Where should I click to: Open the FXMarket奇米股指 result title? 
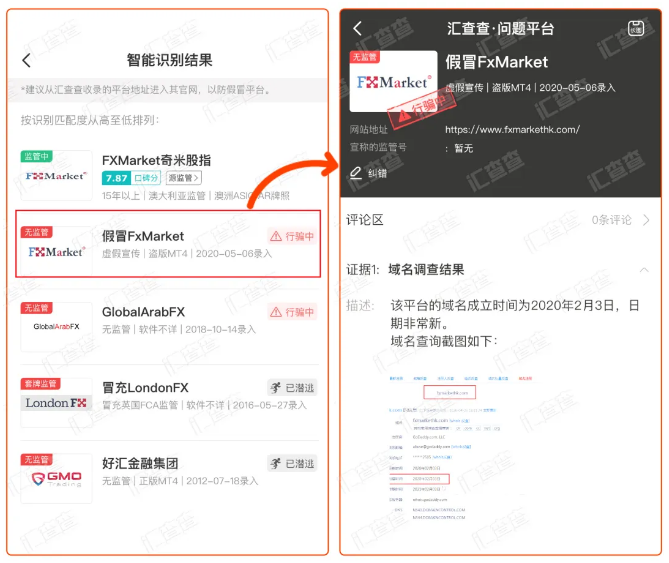pos(156,160)
